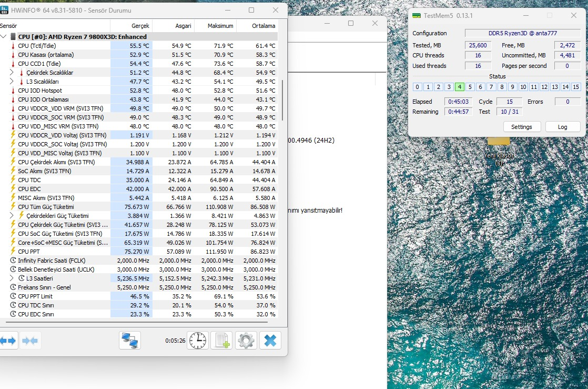The height and width of the screenshot is (389, 588).
Task: Reset the elapsed timer with the clock icon
Action: (198, 341)
